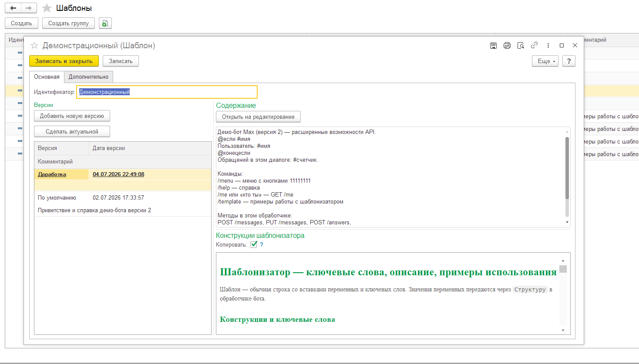Screen dimensions: 639x364
Task: Click the question mark link beside Копировать
Action: 262,244
